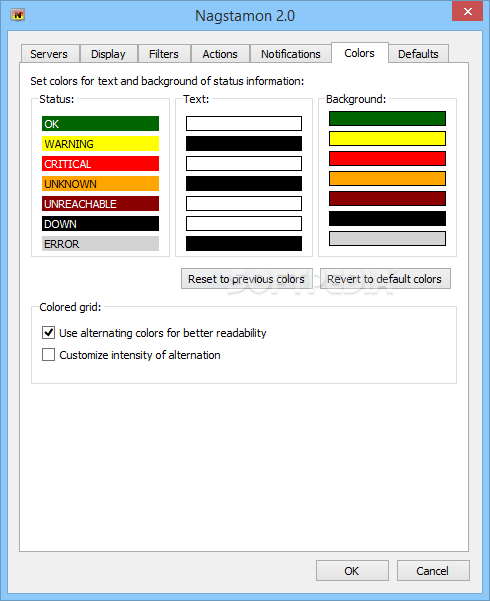
Task: Select the Actions tab
Action: [x=220, y=54]
